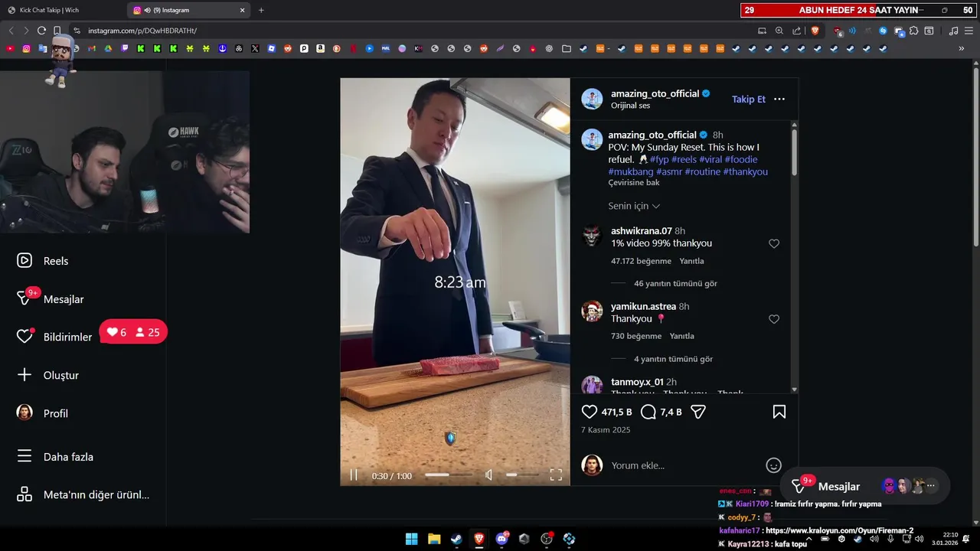
Task: Reply to ashwikrana.07's comment
Action: [x=691, y=261]
